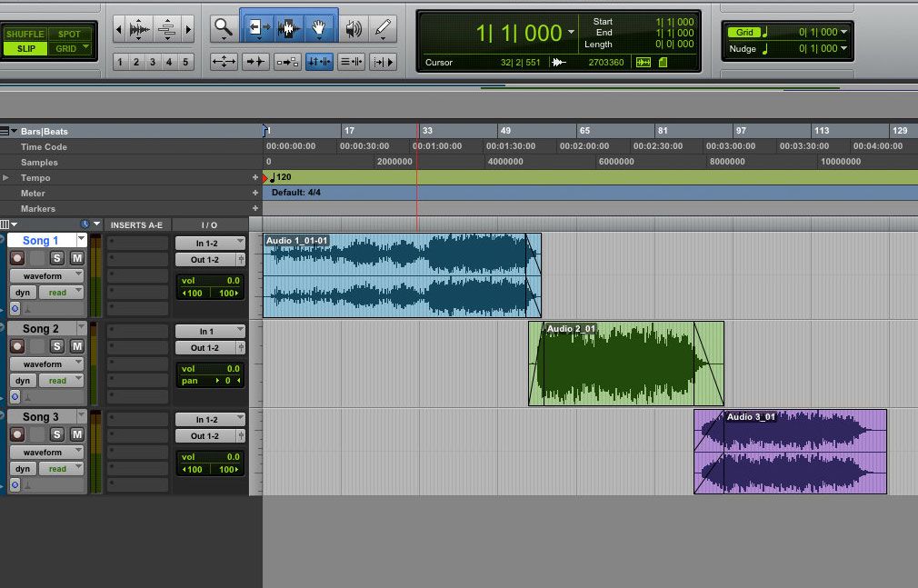The height and width of the screenshot is (588, 918).
Task: Toggle Link Track and Edit Selection
Action: click(x=351, y=62)
